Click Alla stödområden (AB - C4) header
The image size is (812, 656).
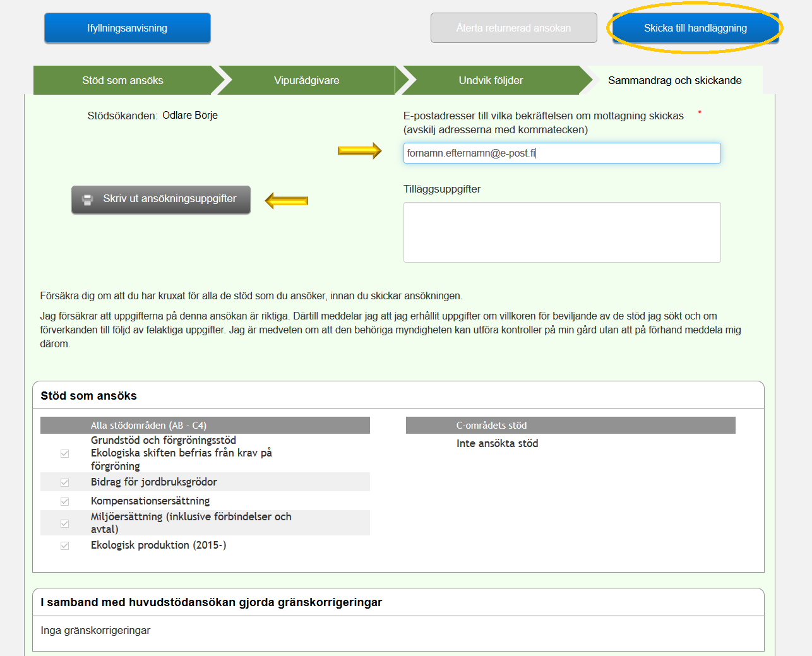205,426
